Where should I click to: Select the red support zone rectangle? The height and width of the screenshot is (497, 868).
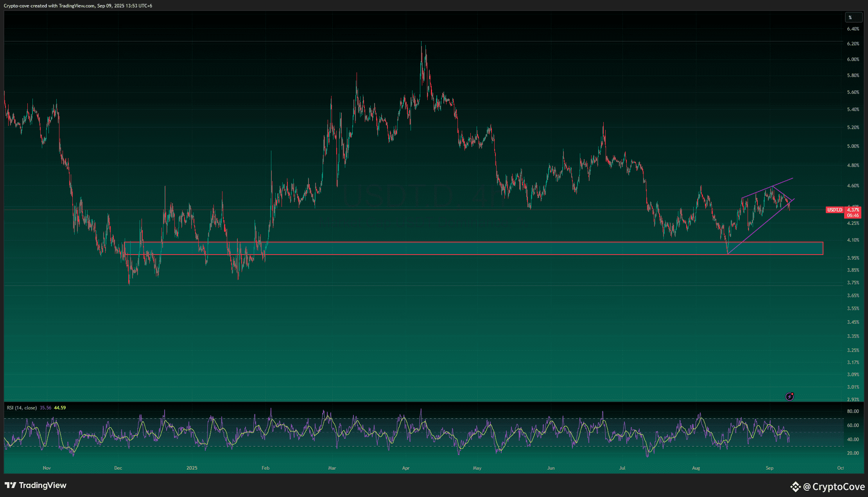click(469, 248)
